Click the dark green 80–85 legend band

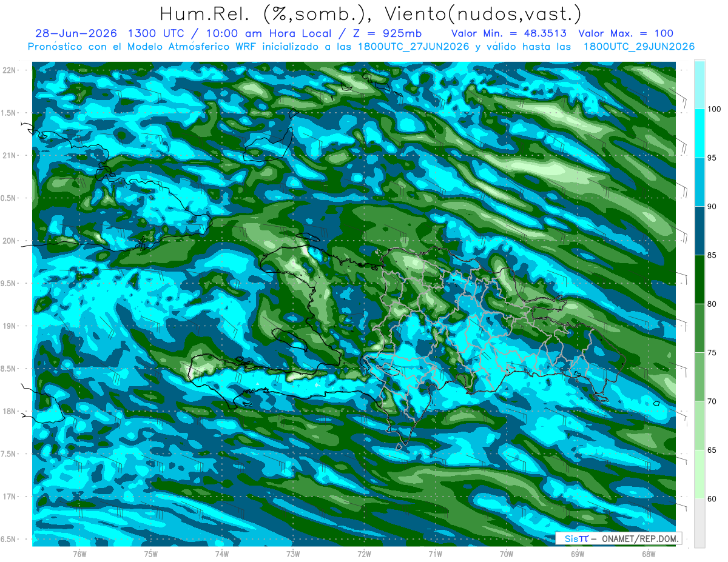coord(699,279)
